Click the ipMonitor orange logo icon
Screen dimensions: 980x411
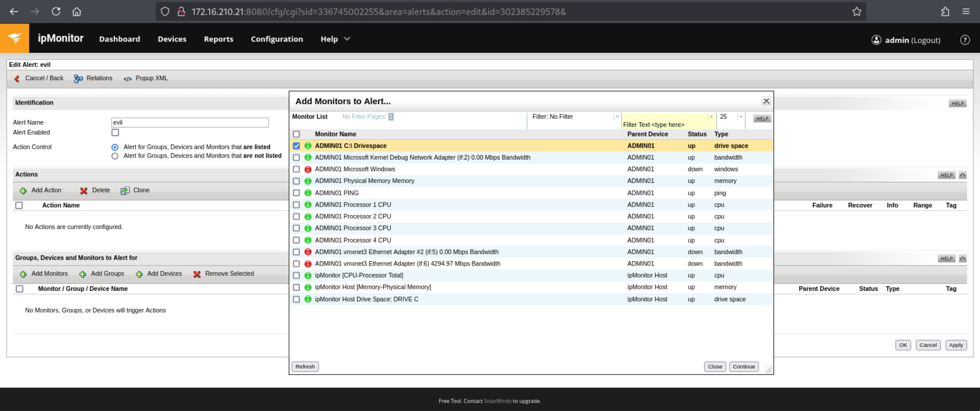pyautogui.click(x=15, y=38)
